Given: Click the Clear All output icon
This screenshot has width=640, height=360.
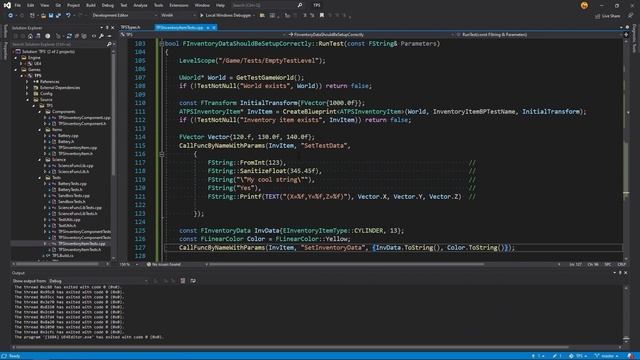Looking at the screenshot, I should (x=183, y=281).
